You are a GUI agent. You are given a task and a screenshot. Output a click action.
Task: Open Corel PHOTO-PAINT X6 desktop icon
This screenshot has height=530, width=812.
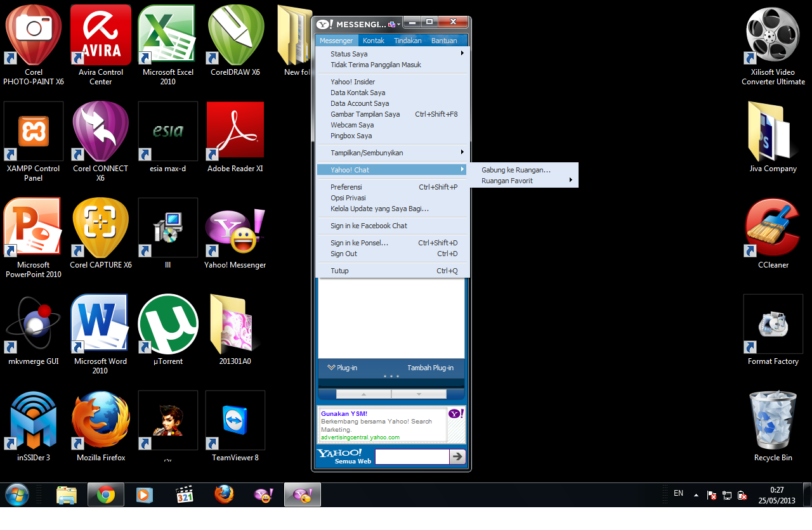(34, 44)
